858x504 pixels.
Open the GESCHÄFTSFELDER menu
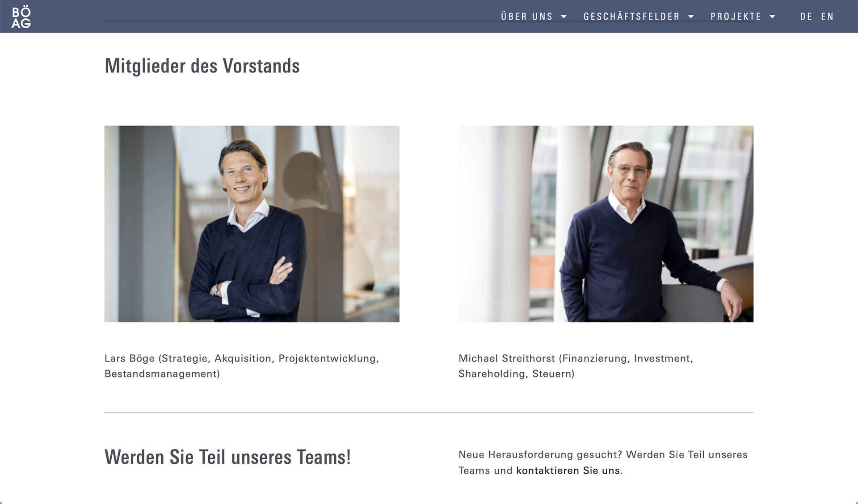(631, 17)
